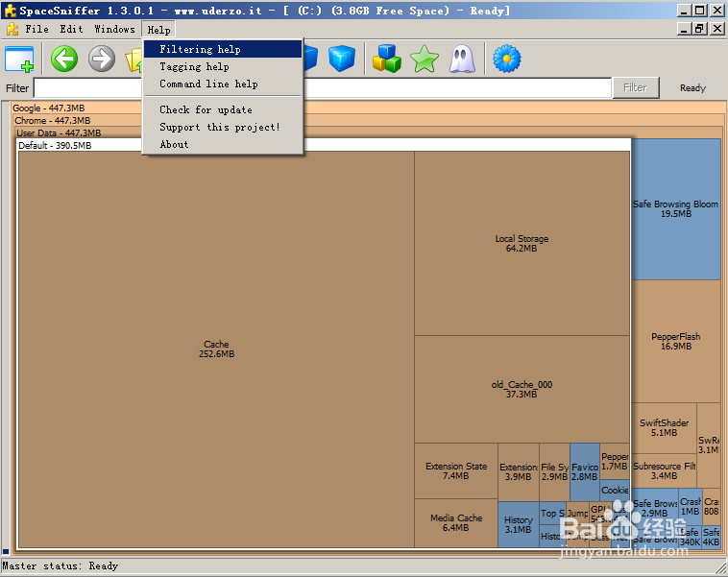Select the Cookies block
The height and width of the screenshot is (577, 728).
click(x=615, y=491)
